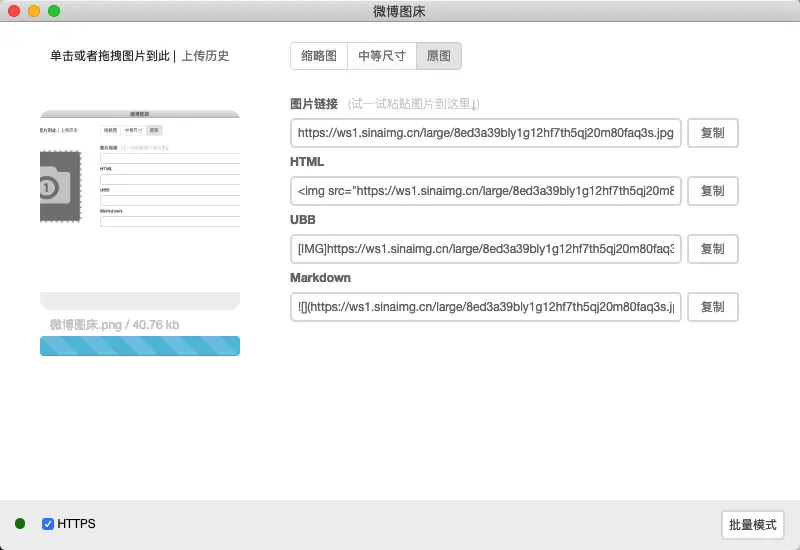Screen dimensions: 800x550
Task: Click the HTML section heading
Action: 307,162
